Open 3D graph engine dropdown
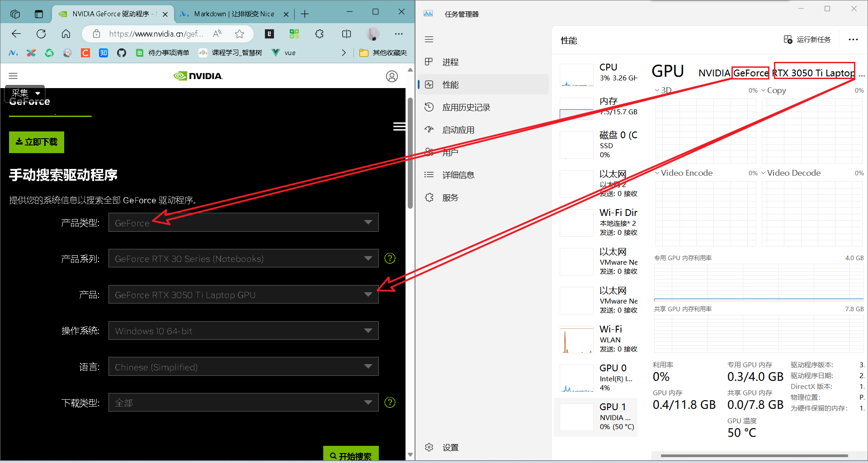 pos(663,90)
